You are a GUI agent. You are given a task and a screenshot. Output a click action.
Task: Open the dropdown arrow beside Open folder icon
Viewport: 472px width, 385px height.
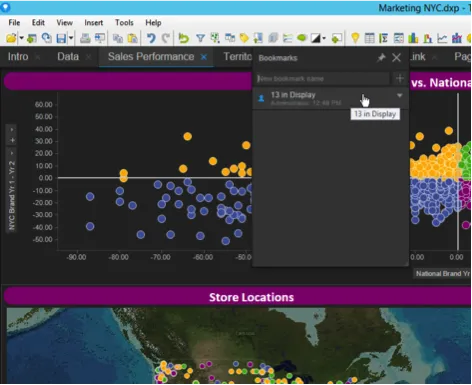click(21, 38)
